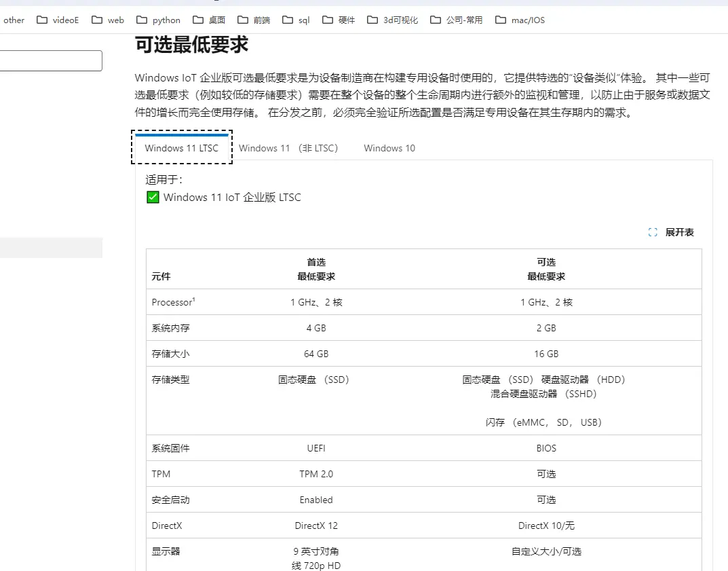The width and height of the screenshot is (728, 571).
Task: Open the 前端 bookmark folder
Action: (x=254, y=20)
